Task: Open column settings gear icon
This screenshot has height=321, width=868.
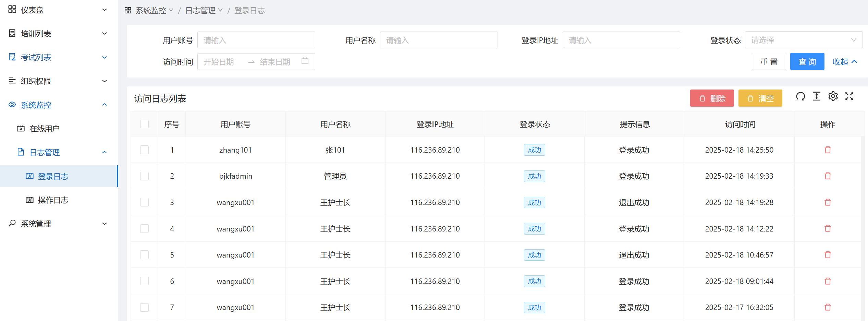Action: point(833,97)
